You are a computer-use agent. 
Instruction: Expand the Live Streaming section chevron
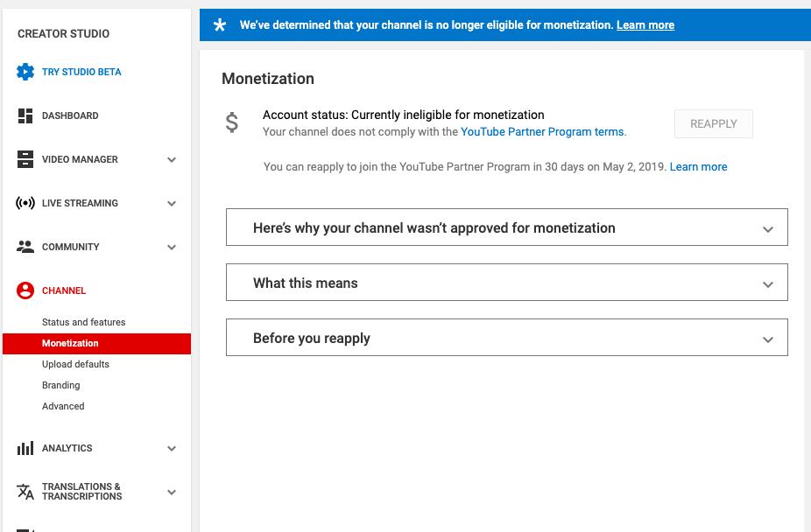click(172, 204)
